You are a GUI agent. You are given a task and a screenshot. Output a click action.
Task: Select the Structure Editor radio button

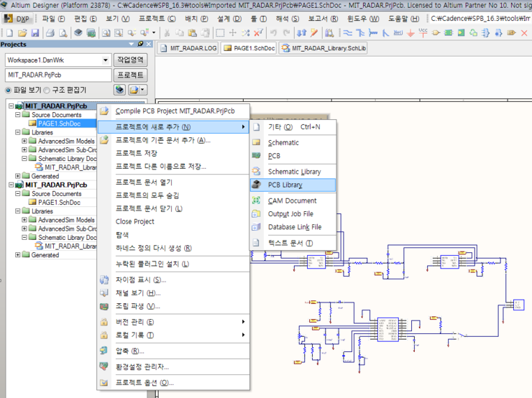[47, 91]
